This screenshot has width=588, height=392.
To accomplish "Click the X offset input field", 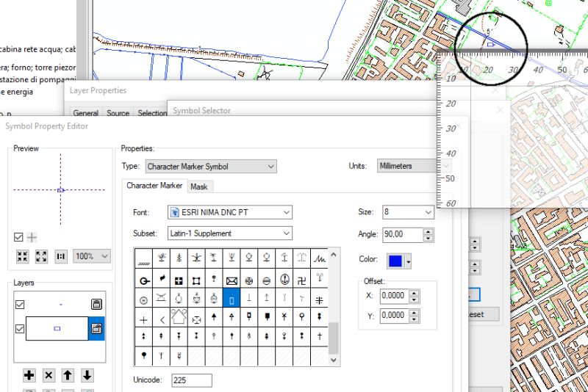I will [x=395, y=296].
